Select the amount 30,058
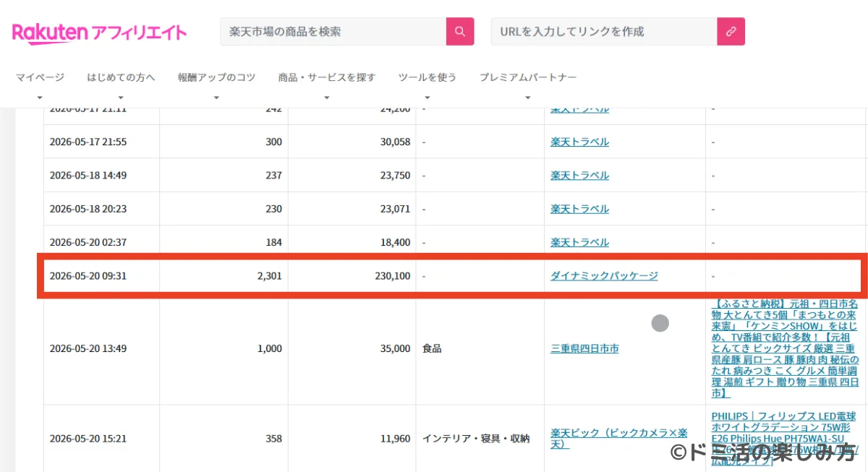868x472 pixels. coord(395,142)
